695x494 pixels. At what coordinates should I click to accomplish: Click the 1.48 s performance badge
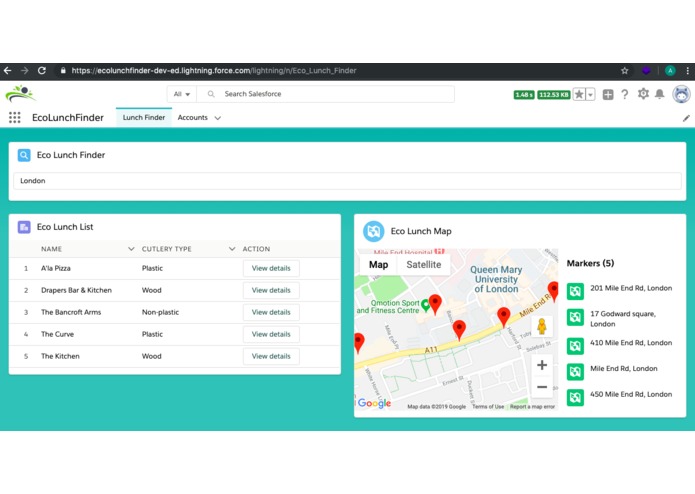[524, 94]
